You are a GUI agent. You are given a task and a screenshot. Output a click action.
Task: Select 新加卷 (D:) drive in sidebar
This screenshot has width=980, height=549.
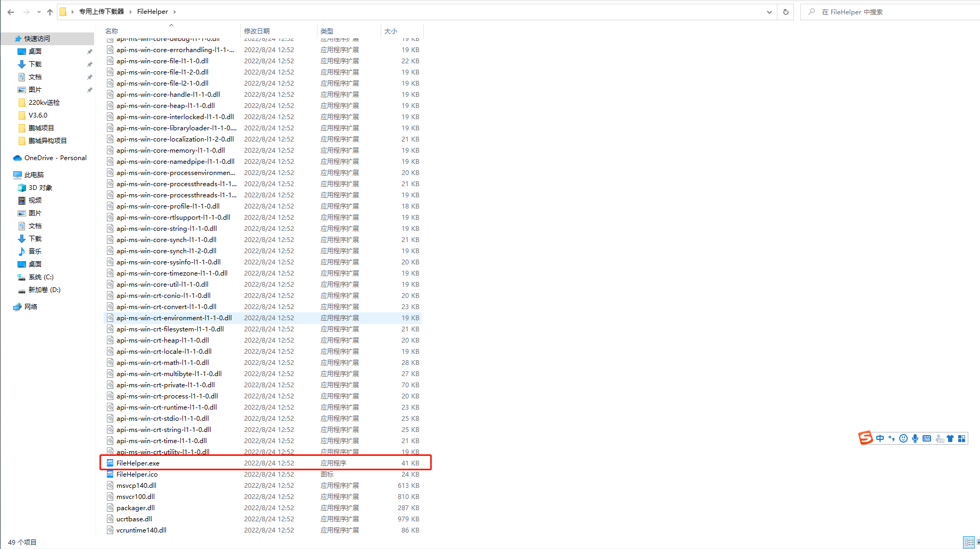44,290
